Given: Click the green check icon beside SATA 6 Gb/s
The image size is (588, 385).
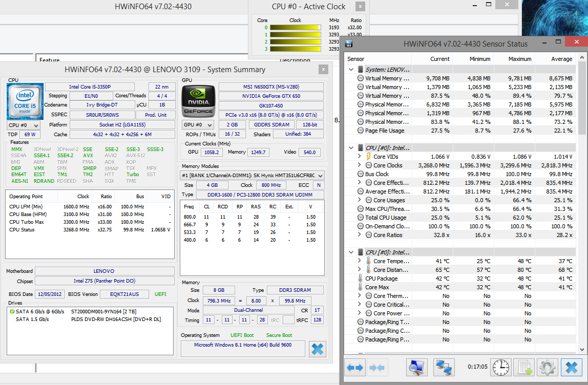Looking at the screenshot, I should coord(12,311).
